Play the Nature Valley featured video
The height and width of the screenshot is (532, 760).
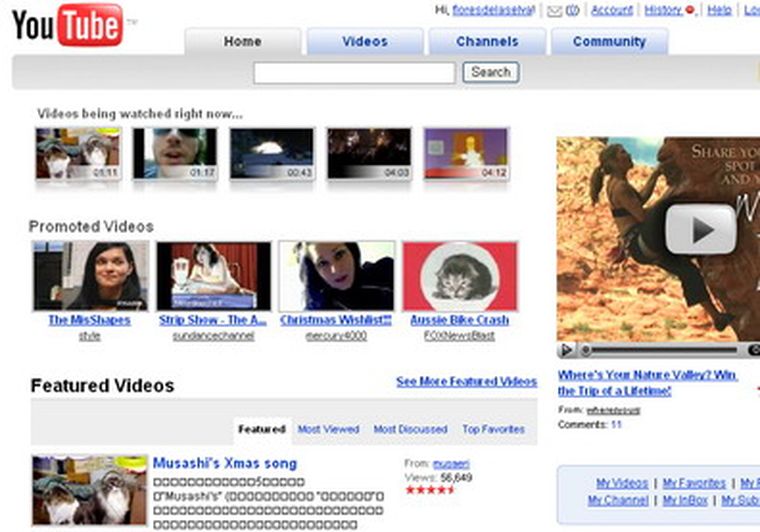tap(700, 229)
